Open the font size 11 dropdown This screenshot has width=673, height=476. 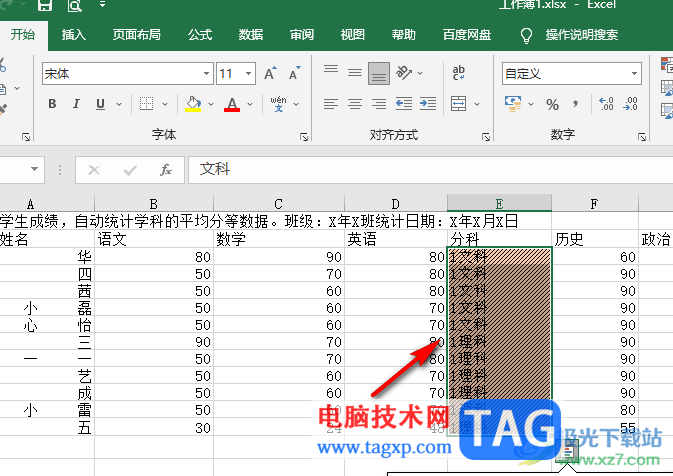click(248, 74)
